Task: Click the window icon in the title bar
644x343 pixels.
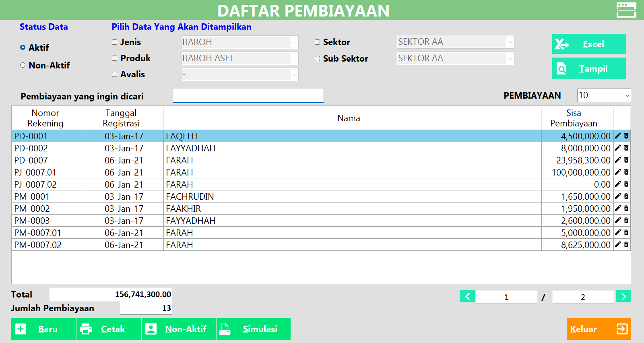Action: [x=626, y=10]
